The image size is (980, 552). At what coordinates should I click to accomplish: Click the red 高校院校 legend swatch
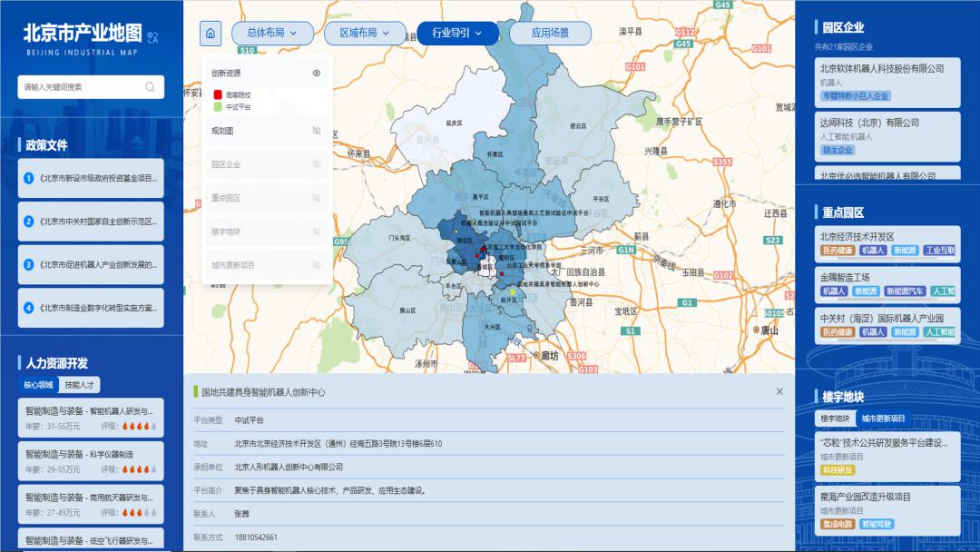(x=218, y=95)
